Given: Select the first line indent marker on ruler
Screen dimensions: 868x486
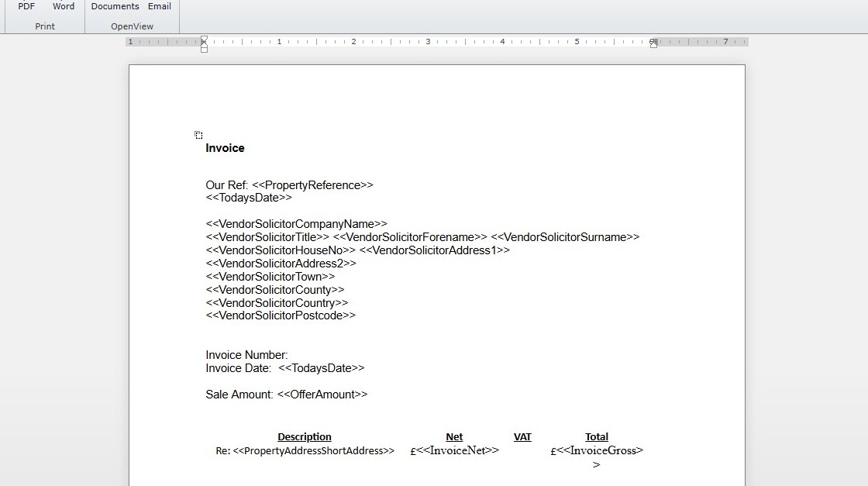Looking at the screenshot, I should (x=205, y=39).
